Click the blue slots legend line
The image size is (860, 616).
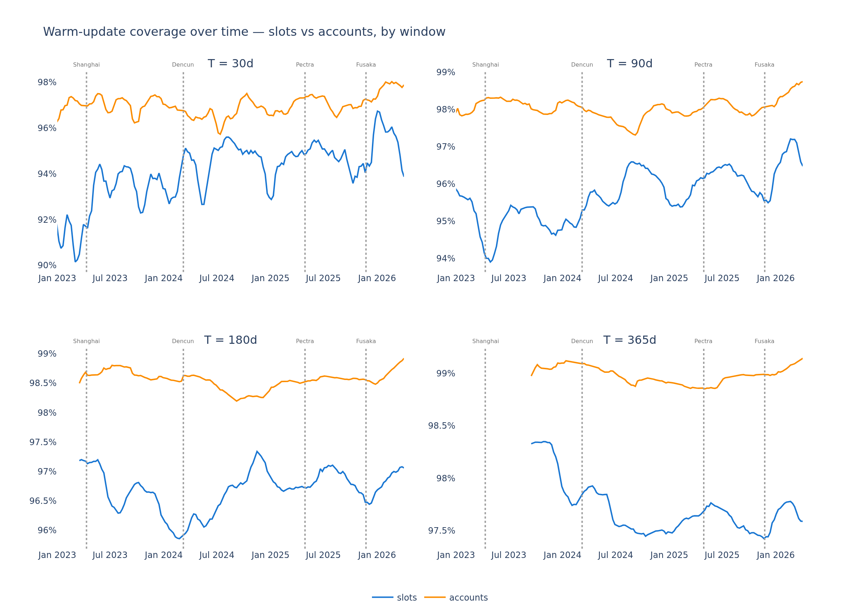[x=382, y=597]
